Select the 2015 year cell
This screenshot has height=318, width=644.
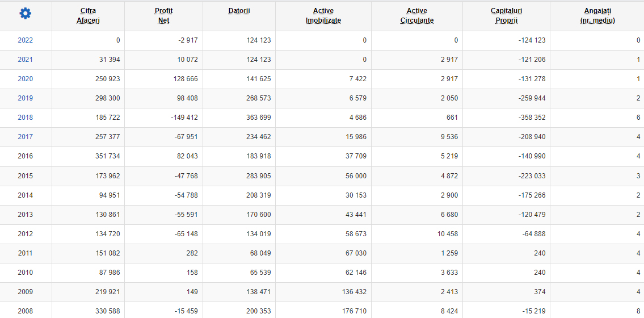click(26, 176)
